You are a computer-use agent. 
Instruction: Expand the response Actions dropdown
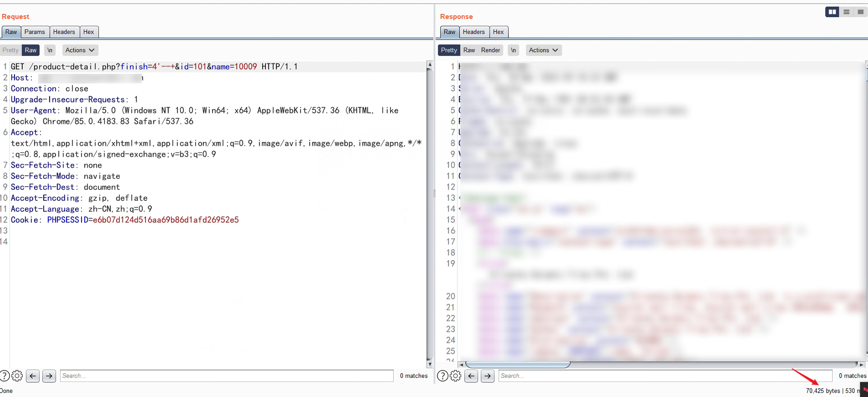(543, 50)
